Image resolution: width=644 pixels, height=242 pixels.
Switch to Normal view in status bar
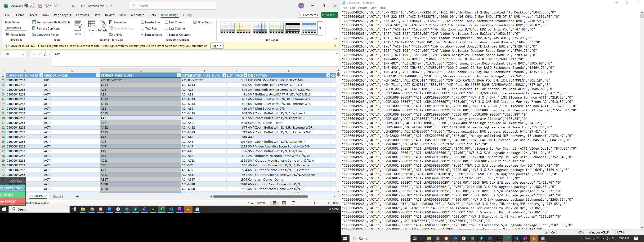coord(274,203)
